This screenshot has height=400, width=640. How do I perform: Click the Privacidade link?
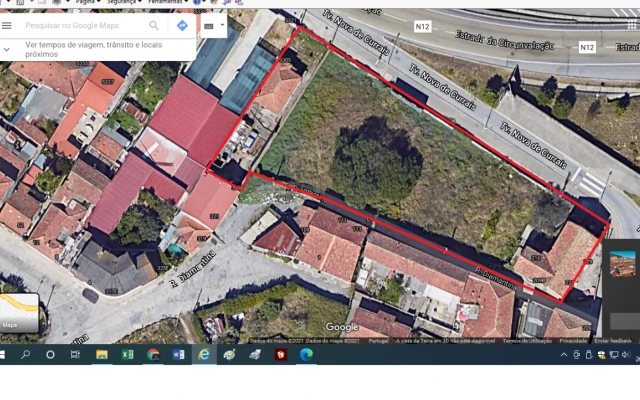pyautogui.click(x=573, y=340)
